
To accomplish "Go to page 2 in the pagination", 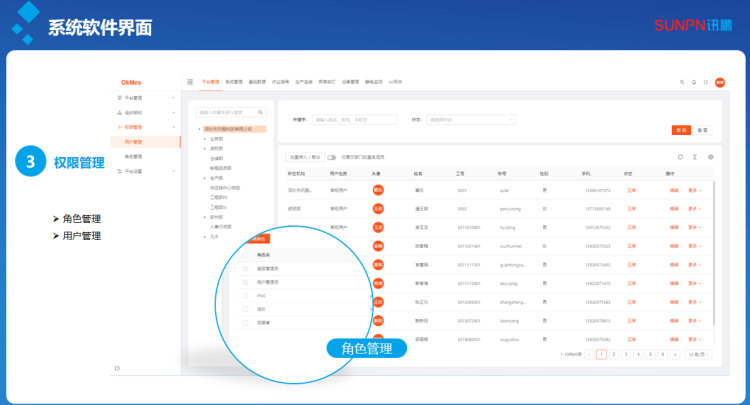I will 613,354.
